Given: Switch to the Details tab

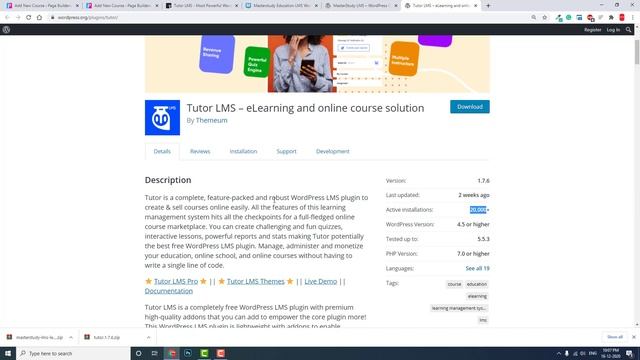Looking at the screenshot, I should point(162,151).
